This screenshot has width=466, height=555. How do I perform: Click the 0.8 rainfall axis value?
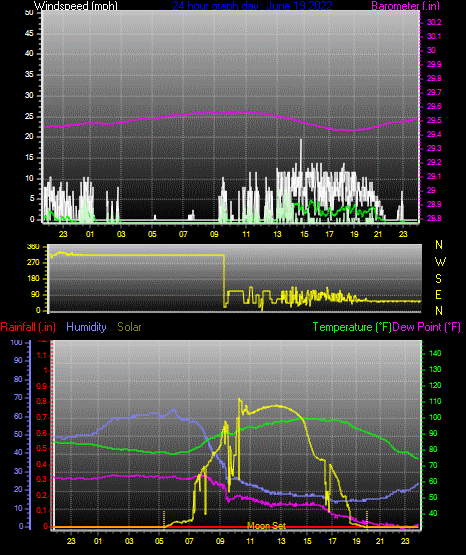tap(41, 402)
